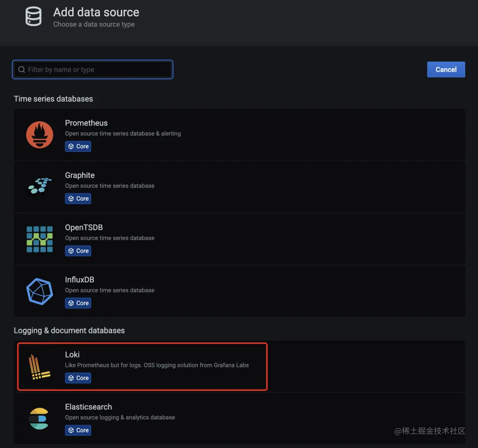Click the 'Logging & document databases' heading

(69, 331)
